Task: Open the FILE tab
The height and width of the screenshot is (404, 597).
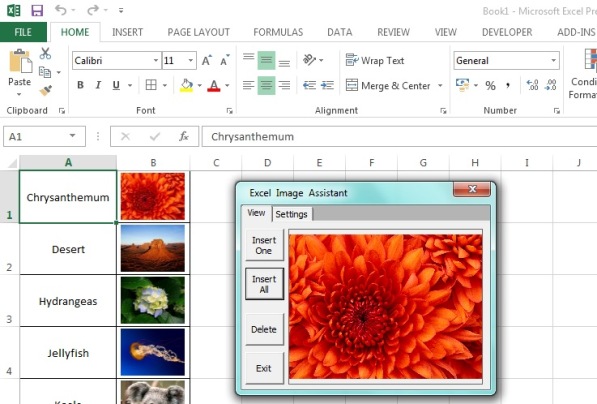Action: pos(23,32)
